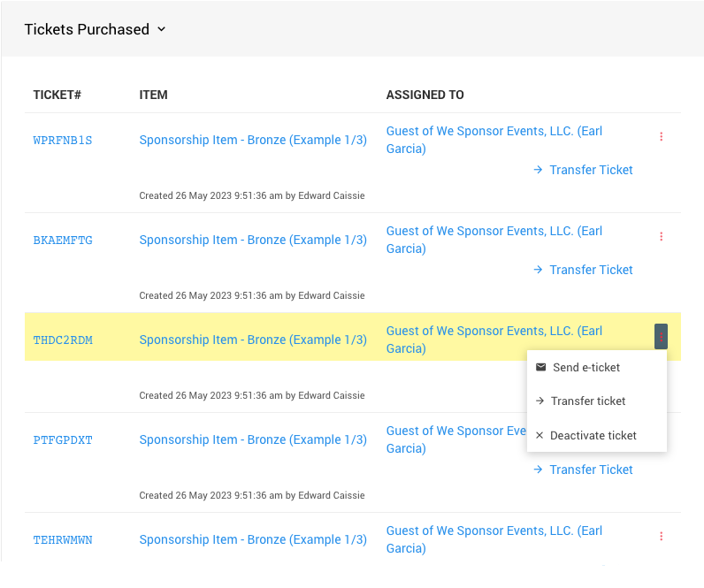Click the X icon beside Deactivate ticket
This screenshot has width=704, height=588.
[540, 435]
